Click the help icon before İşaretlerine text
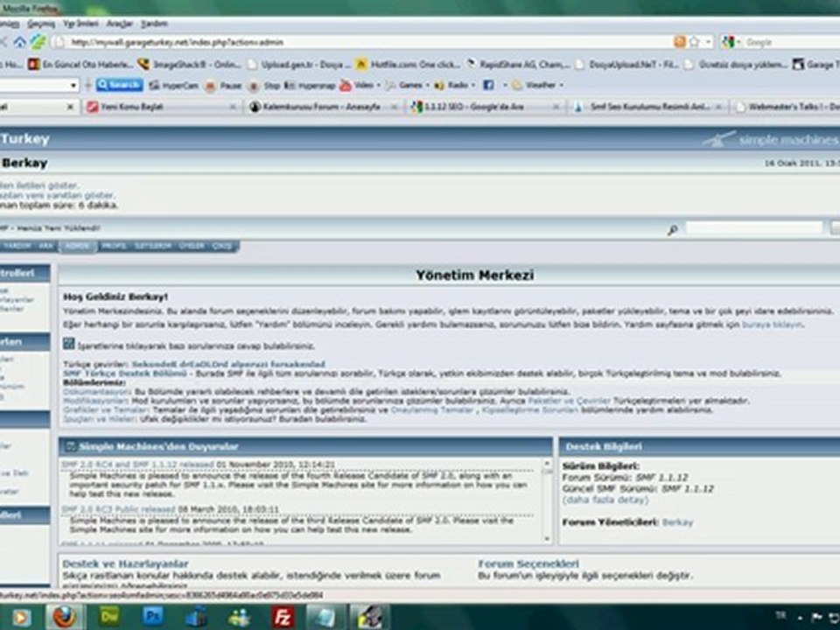 point(68,344)
